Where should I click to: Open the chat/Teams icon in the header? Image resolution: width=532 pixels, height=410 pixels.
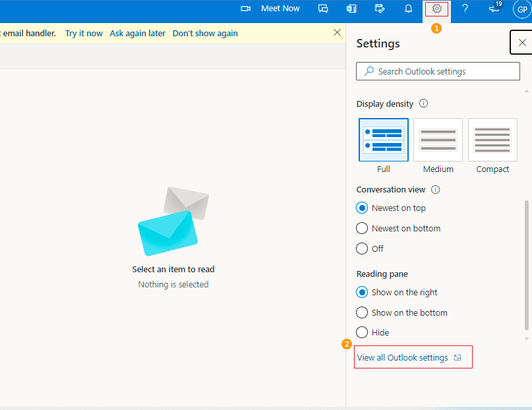click(323, 9)
